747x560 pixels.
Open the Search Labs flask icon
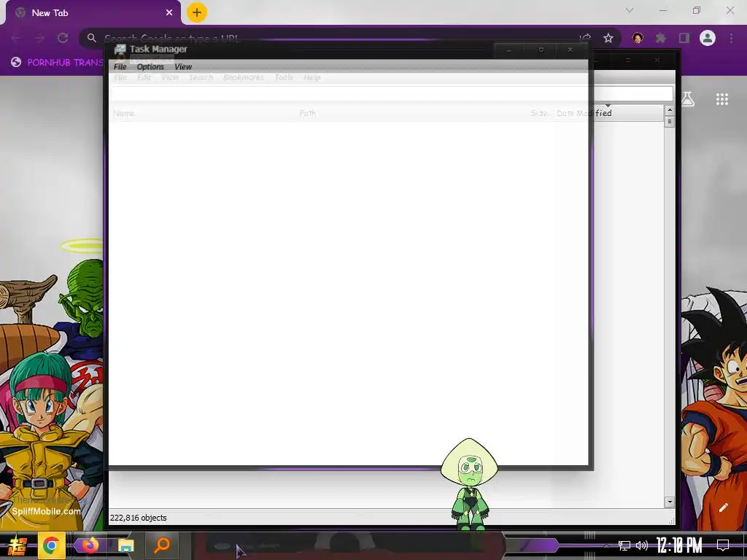coord(687,99)
